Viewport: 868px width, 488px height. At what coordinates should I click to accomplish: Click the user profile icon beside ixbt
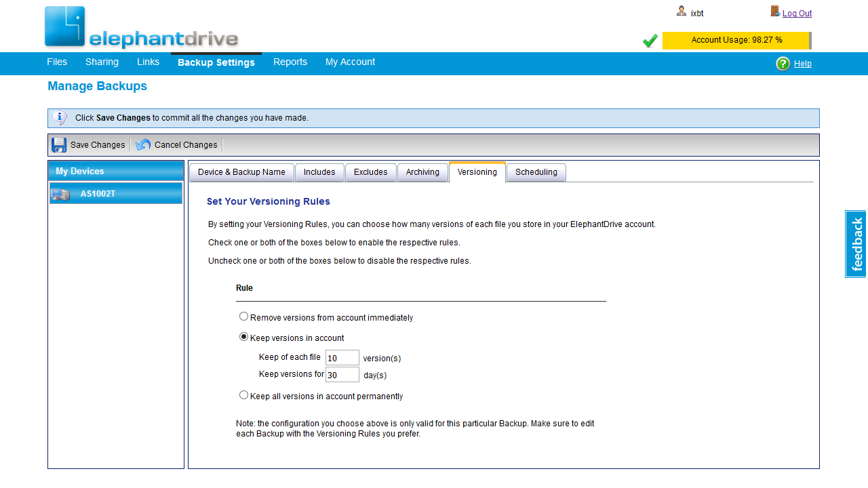pos(682,11)
